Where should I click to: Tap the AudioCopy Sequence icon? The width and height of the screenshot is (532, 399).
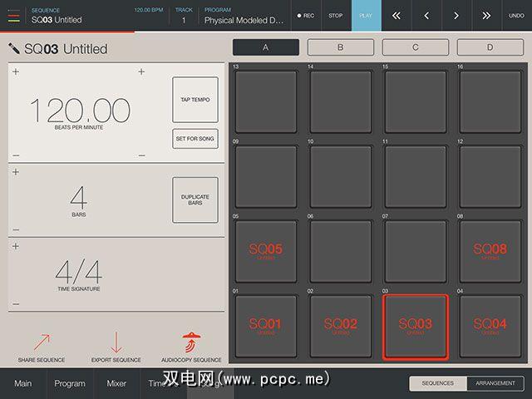pos(191,342)
